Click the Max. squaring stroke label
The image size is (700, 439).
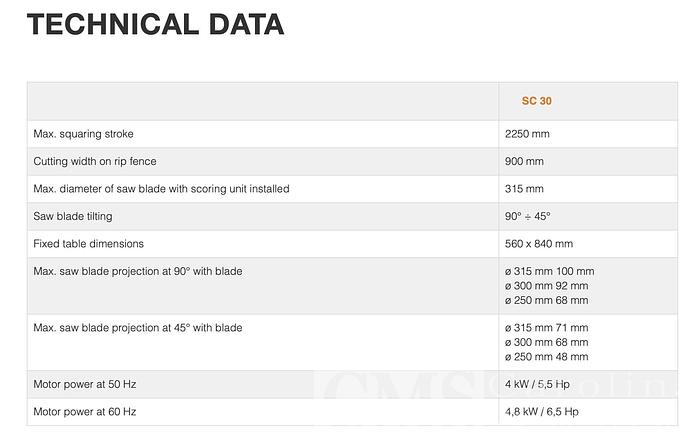[84, 134]
